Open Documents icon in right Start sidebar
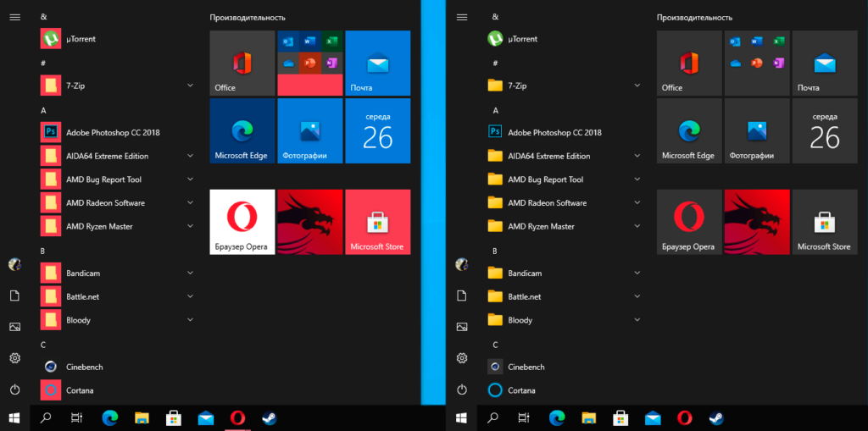The image size is (868, 431). [x=462, y=296]
